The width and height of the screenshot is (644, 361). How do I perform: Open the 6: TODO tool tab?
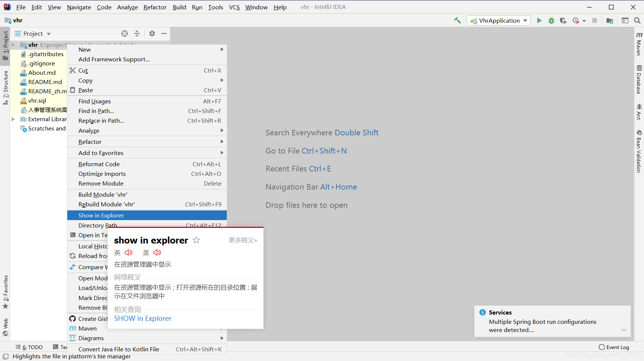(x=29, y=347)
